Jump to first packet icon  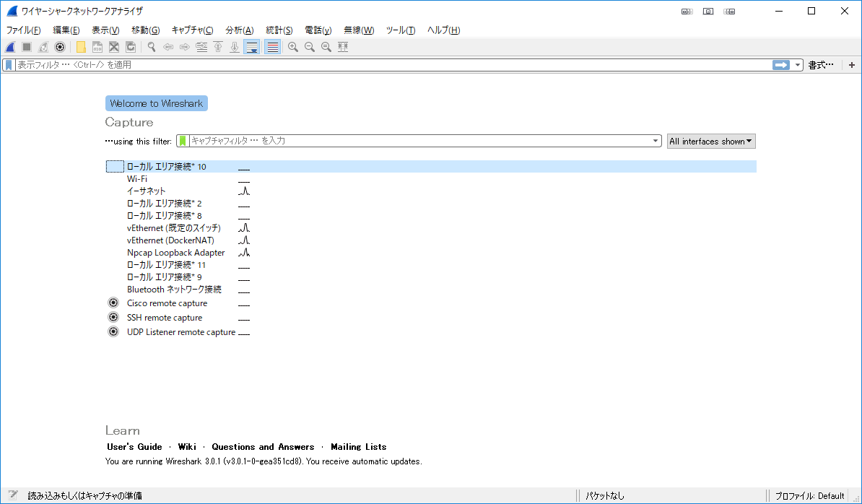pyautogui.click(x=218, y=47)
